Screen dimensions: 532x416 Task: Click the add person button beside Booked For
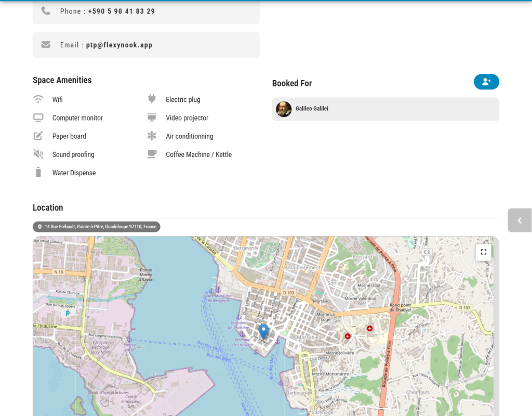click(x=486, y=82)
